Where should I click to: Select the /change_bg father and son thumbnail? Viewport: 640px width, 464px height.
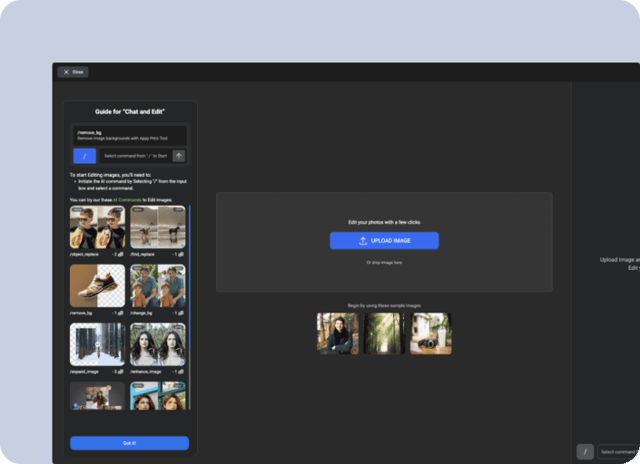[x=158, y=286]
